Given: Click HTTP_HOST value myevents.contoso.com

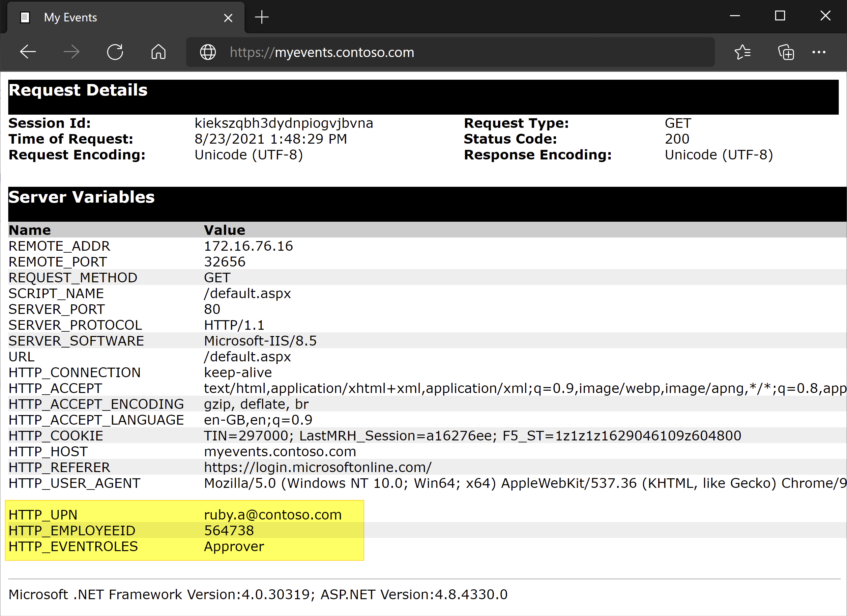Looking at the screenshot, I should tap(280, 452).
